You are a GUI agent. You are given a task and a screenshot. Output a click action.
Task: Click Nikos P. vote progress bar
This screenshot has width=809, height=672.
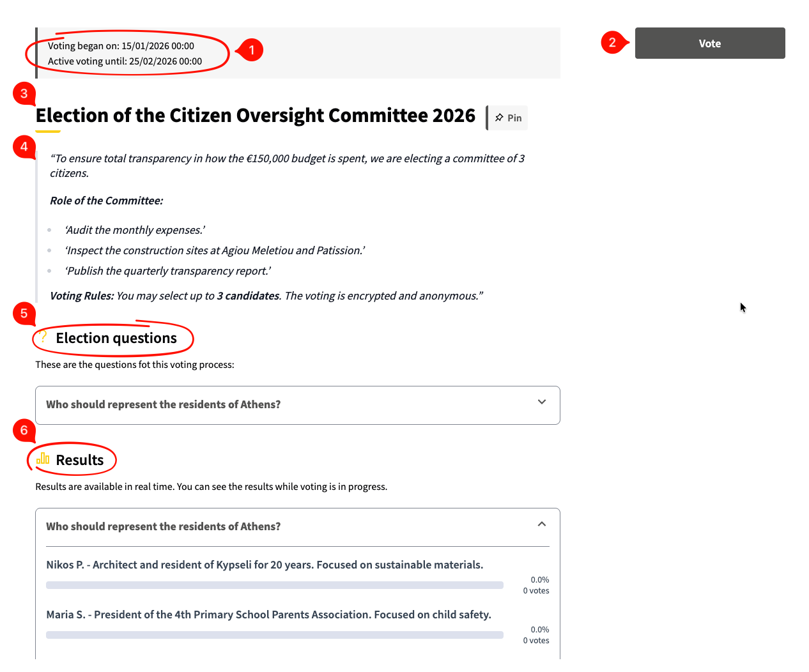pos(275,585)
